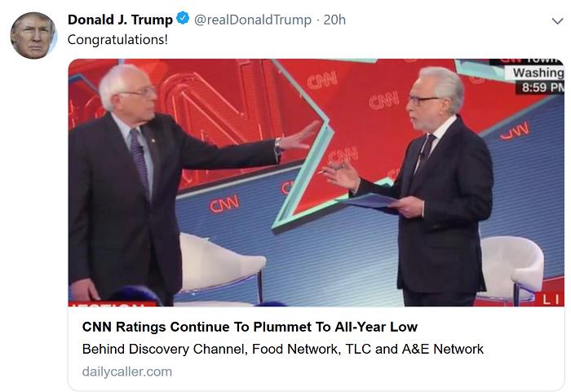Click the tweet author's profile avatar
This screenshot has width=571, height=392.
click(x=33, y=36)
